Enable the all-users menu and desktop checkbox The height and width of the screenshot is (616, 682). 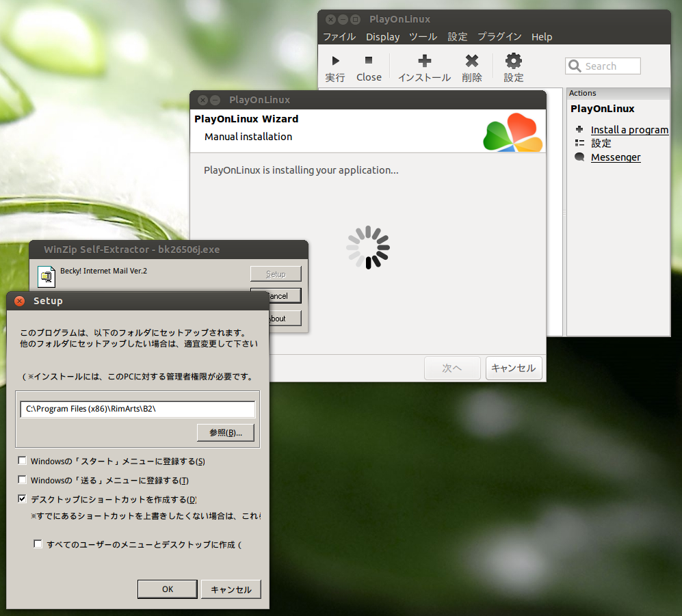(x=38, y=544)
